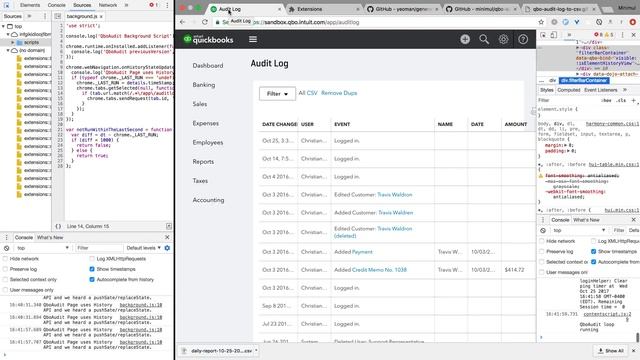The image size is (640, 360).
Task: Click the Travis Waldren link in Added Customer row
Action: pos(396,213)
